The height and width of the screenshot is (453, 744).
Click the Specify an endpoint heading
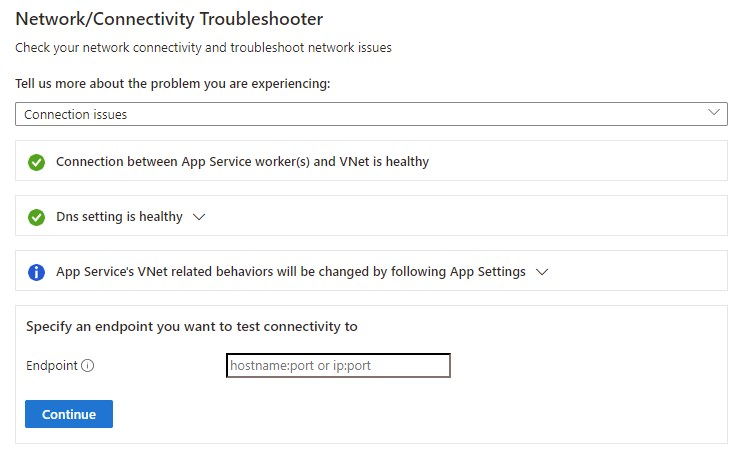point(191,326)
